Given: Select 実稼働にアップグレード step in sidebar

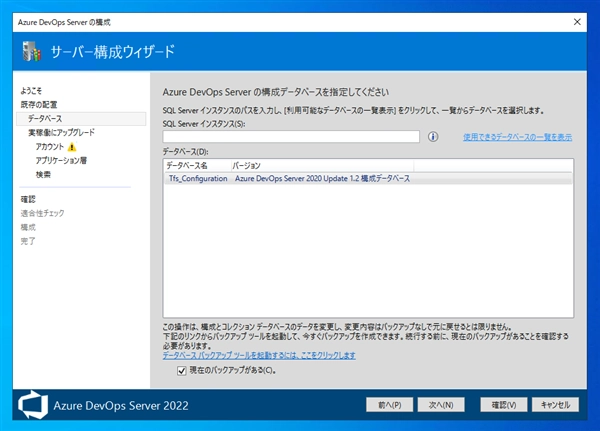Looking at the screenshot, I should [61, 133].
